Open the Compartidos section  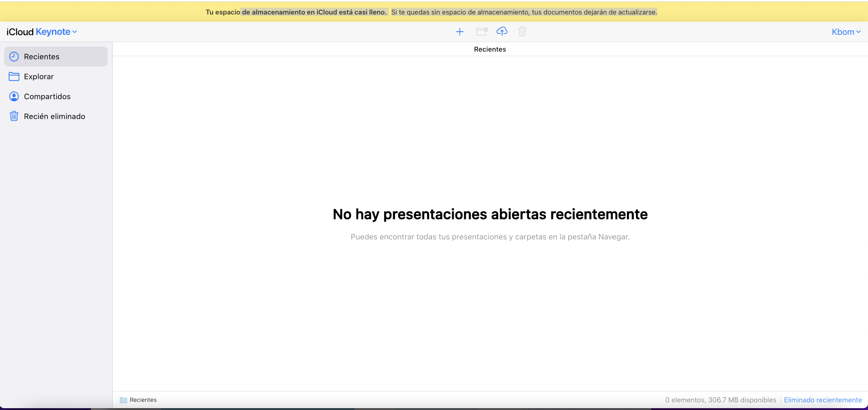pyautogui.click(x=47, y=96)
